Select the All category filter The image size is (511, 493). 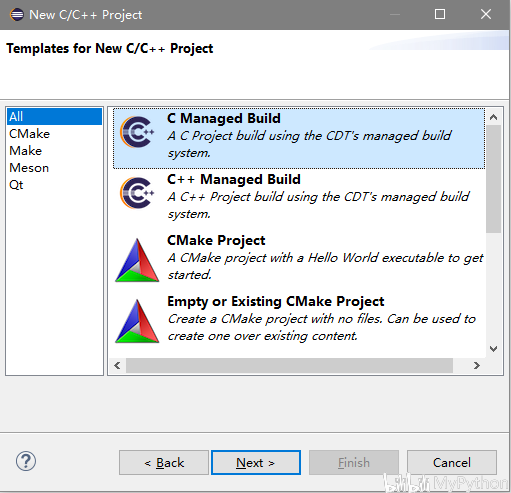[x=54, y=117]
